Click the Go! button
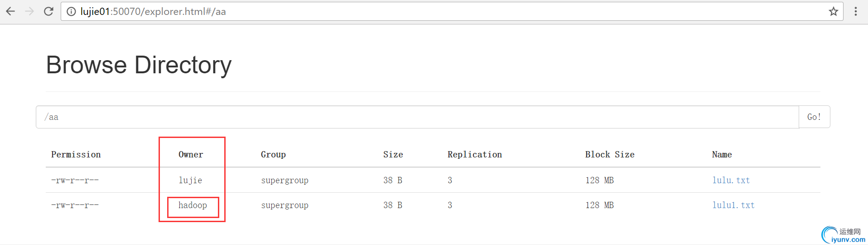This screenshot has height=247, width=868. coord(814,117)
